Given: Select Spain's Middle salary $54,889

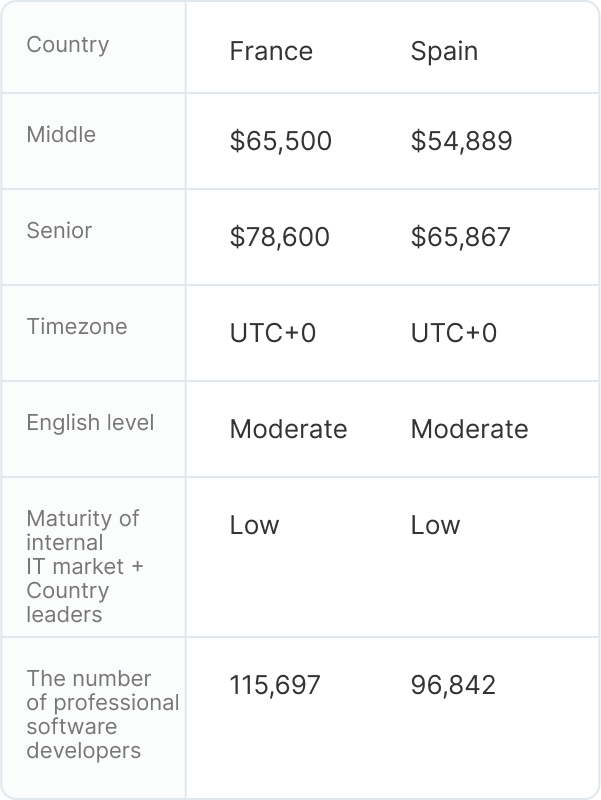Looking at the screenshot, I should pyautogui.click(x=461, y=141).
